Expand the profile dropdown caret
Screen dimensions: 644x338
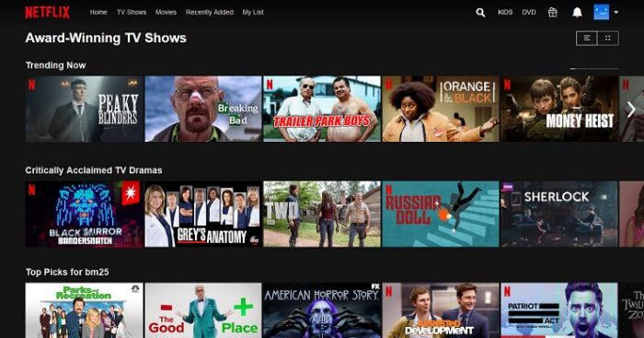615,12
